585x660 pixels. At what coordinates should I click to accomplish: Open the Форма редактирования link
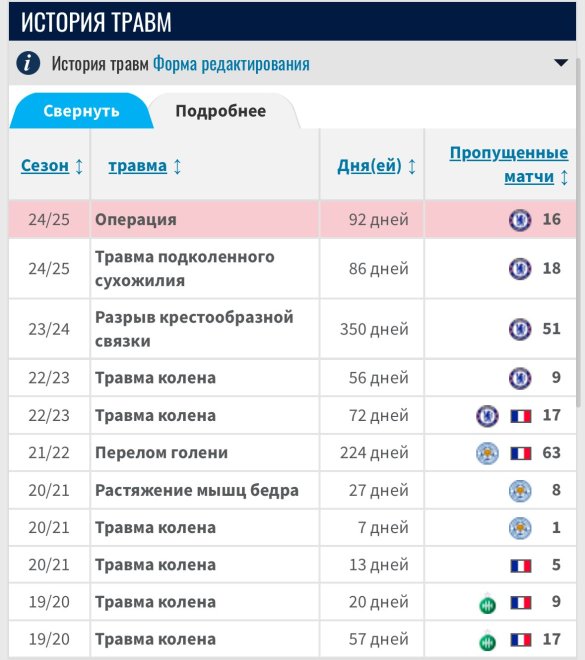pos(231,64)
